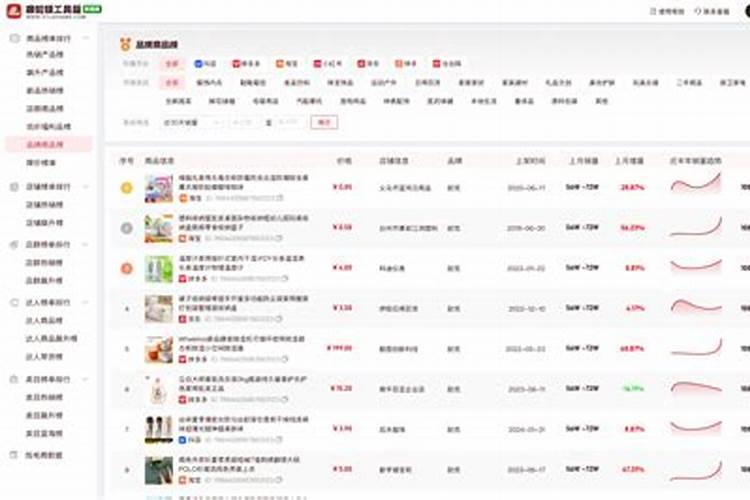This screenshot has width=750, height=500.
Task: Open the product title in the gold-medal row
Action: tap(243, 182)
